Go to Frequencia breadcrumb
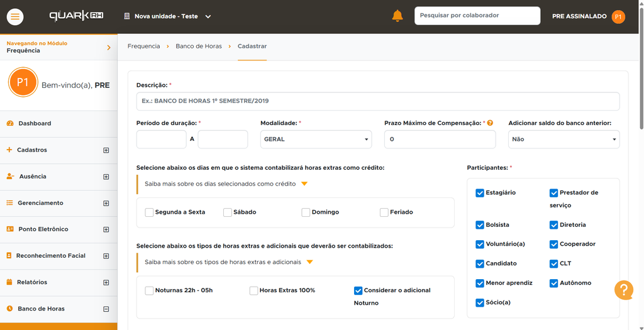Screen dimensions: 644x330 click(144, 47)
